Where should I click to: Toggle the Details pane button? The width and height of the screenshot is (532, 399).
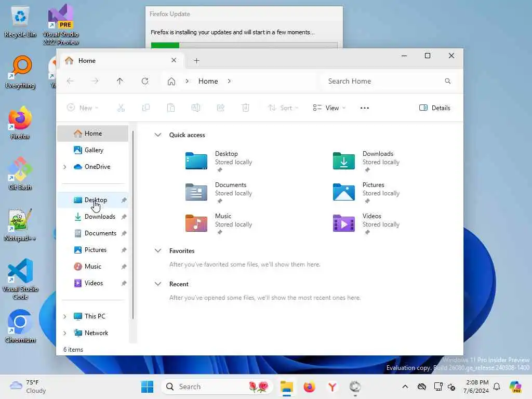pyautogui.click(x=435, y=108)
